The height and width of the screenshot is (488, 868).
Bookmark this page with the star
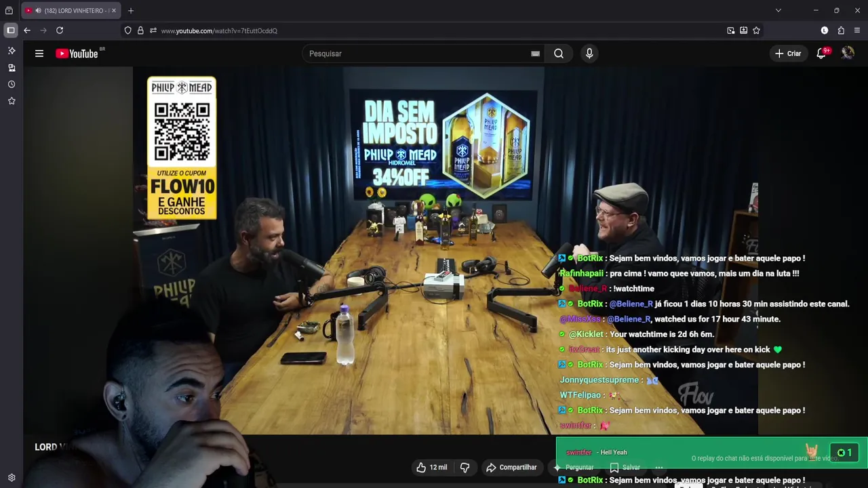click(x=756, y=30)
